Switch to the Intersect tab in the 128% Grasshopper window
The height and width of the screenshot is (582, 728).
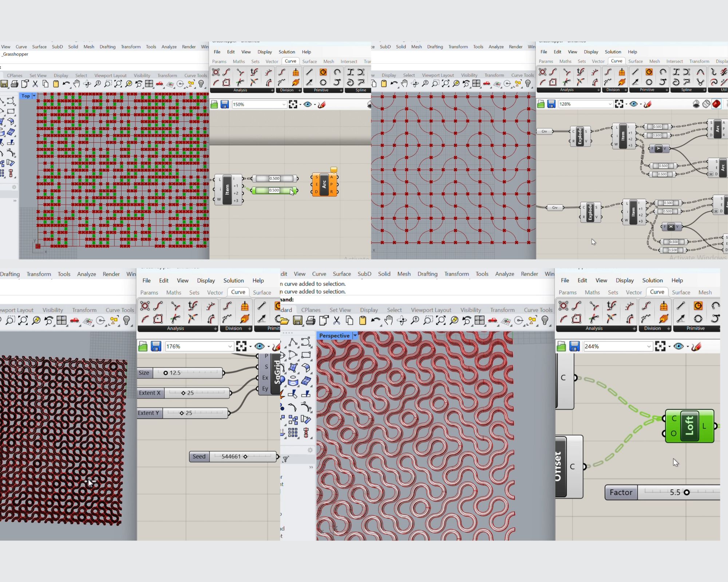coord(674,61)
